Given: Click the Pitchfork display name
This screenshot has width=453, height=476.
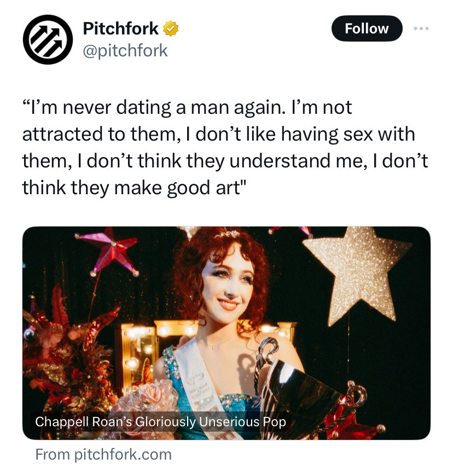Looking at the screenshot, I should (121, 28).
